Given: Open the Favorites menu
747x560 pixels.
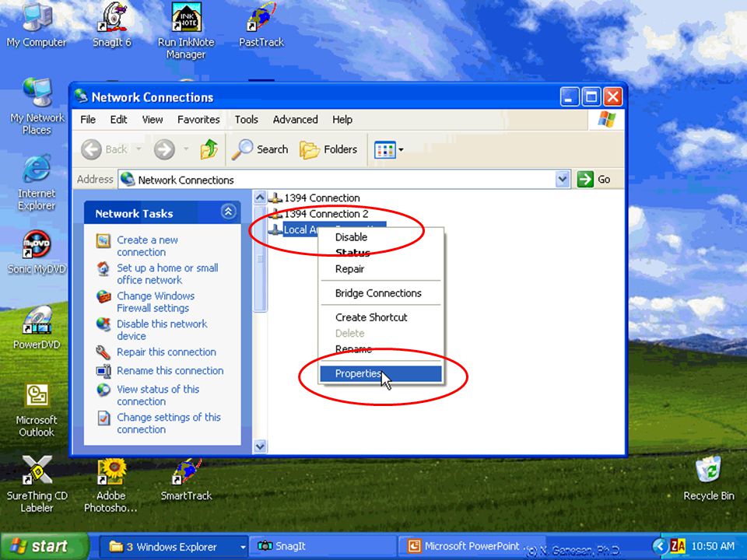Looking at the screenshot, I should [198, 120].
